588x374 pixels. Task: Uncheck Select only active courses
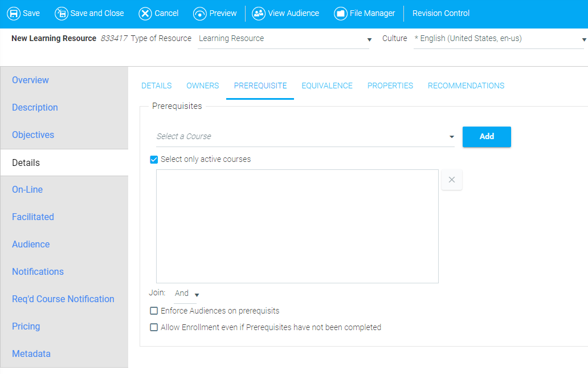point(154,160)
